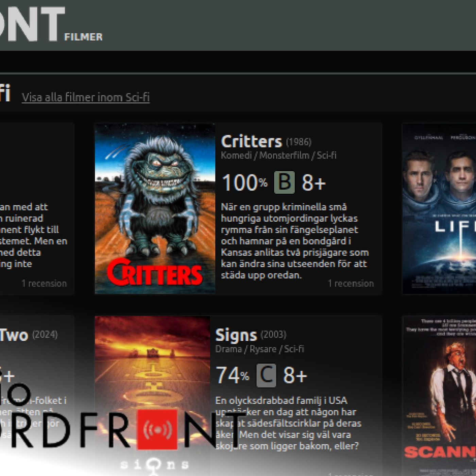This screenshot has height=476, width=476.
Task: Select the Signs genre line 'Drama / Rysare / Sci-fi'
Action: click(x=260, y=349)
